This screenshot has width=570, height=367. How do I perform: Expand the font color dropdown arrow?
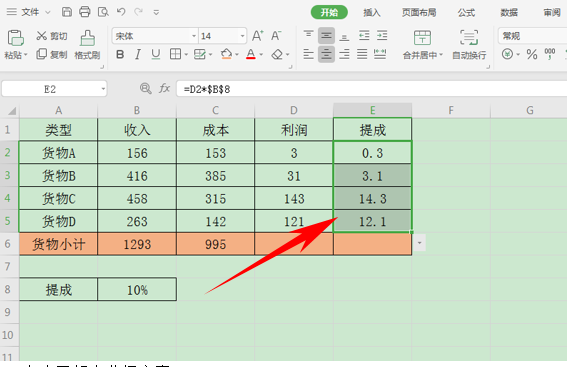pyautogui.click(x=261, y=55)
